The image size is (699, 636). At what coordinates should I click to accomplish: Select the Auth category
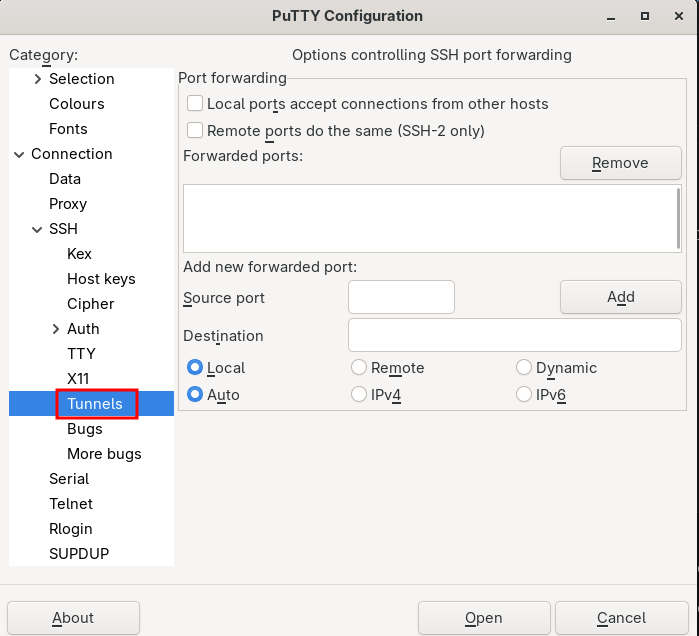pyautogui.click(x=83, y=328)
